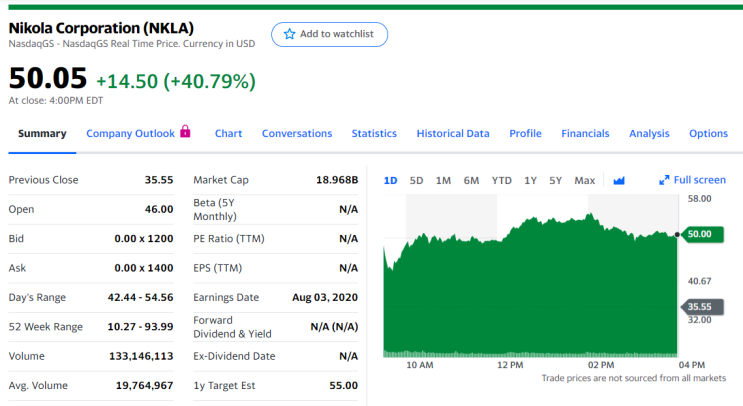Click the star icon in Add to watchlist

(x=289, y=34)
